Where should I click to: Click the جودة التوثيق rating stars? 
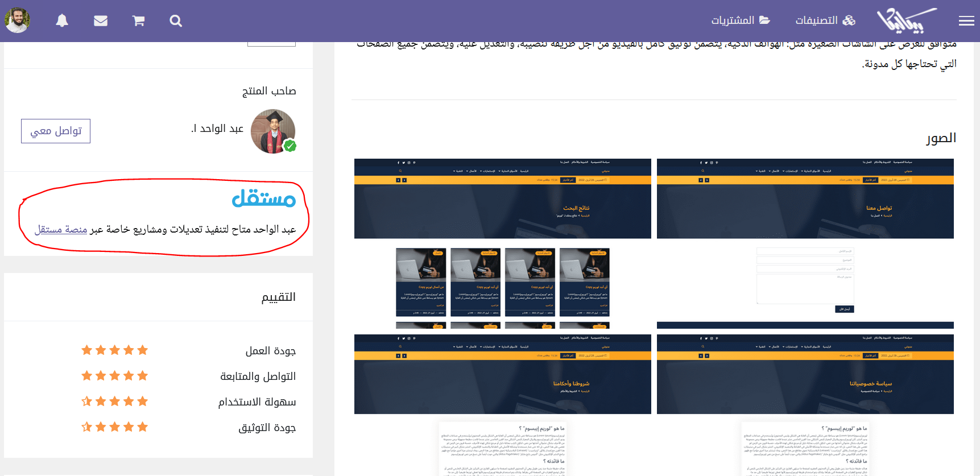115,427
